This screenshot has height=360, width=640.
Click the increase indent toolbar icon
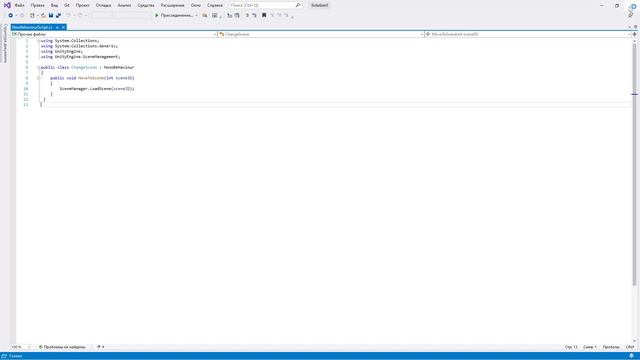coord(237,16)
